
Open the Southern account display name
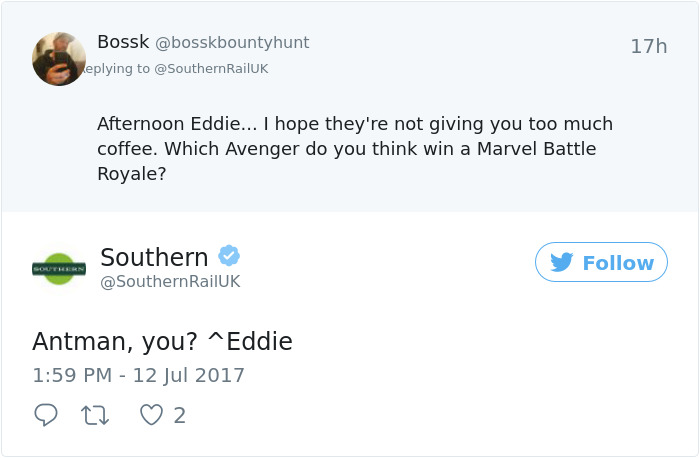click(154, 257)
